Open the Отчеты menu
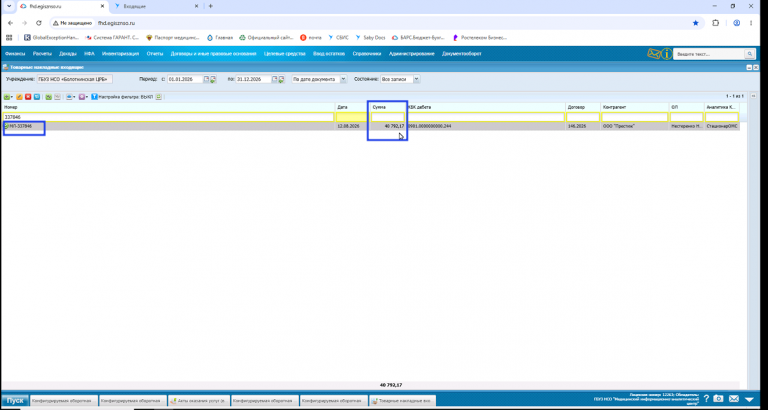Screen dimensions: 768x410 155,54
